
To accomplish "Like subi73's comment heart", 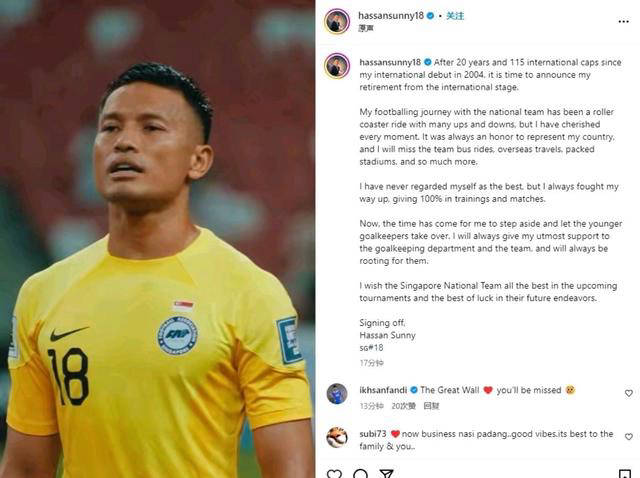I will click(629, 437).
